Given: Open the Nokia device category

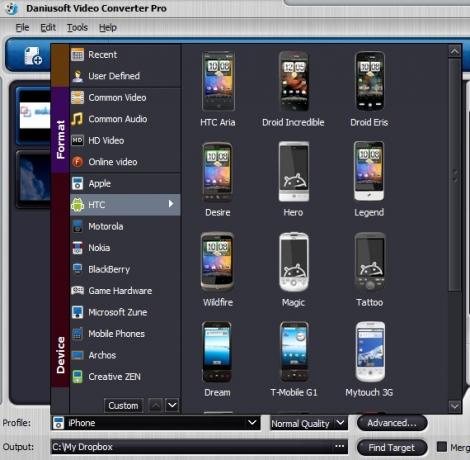Looking at the screenshot, I should 125,248.
